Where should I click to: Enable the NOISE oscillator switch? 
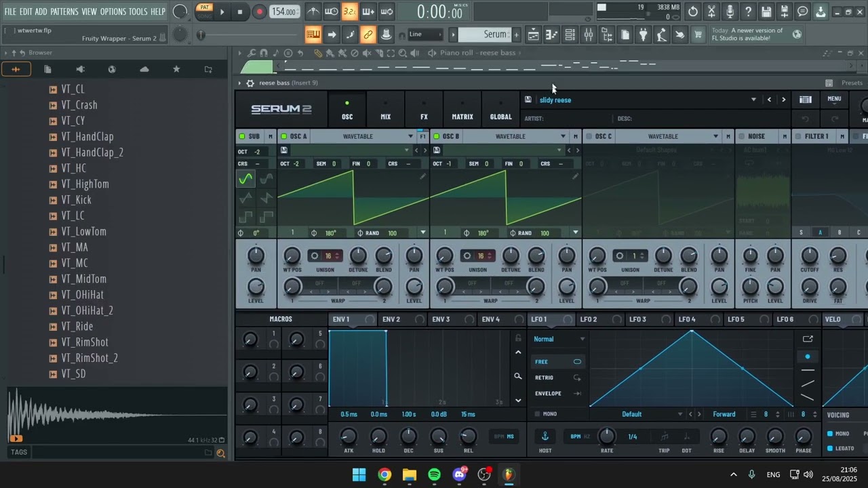(742, 136)
